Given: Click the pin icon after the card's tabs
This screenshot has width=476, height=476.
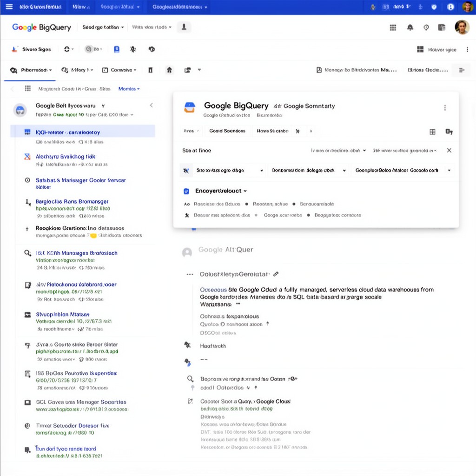Looking at the screenshot, I should 298,131.
